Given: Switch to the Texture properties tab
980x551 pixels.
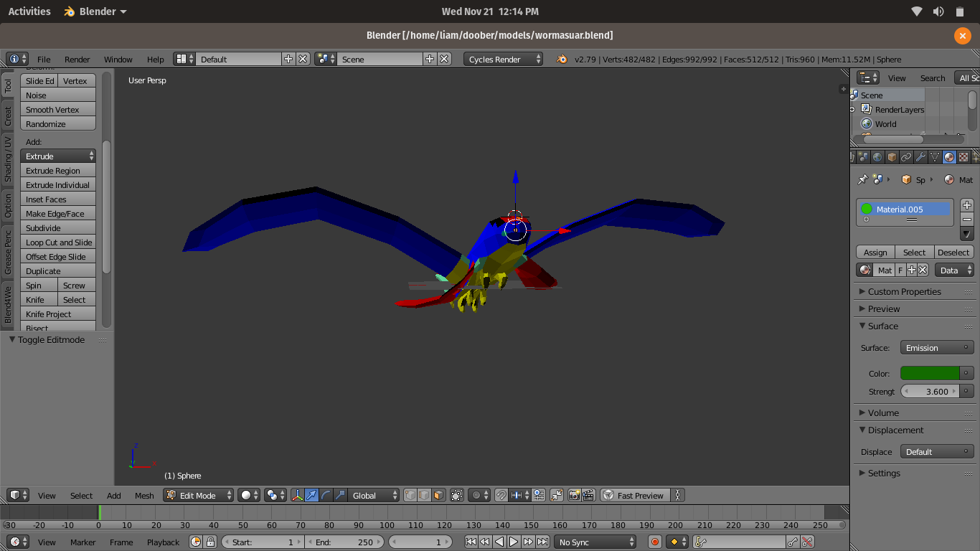Looking at the screenshot, I should pos(963,157).
